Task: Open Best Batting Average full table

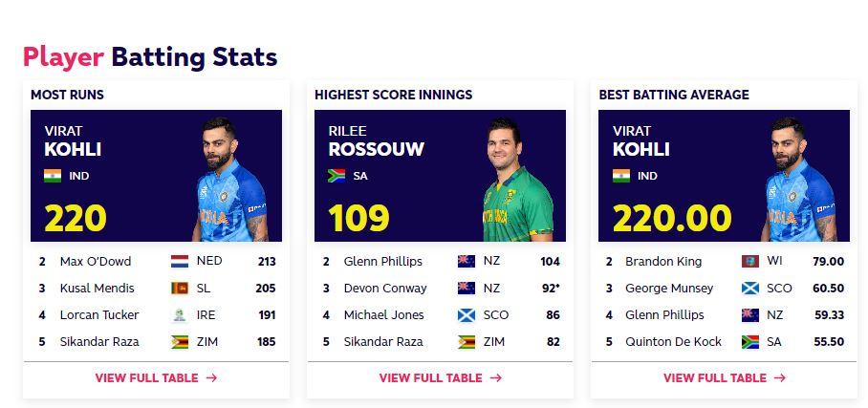Action: click(x=724, y=377)
